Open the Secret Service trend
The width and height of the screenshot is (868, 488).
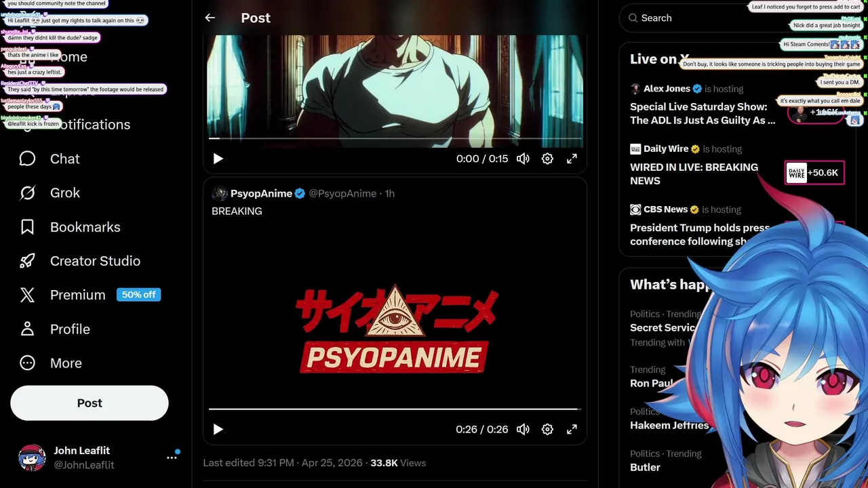pos(663,328)
